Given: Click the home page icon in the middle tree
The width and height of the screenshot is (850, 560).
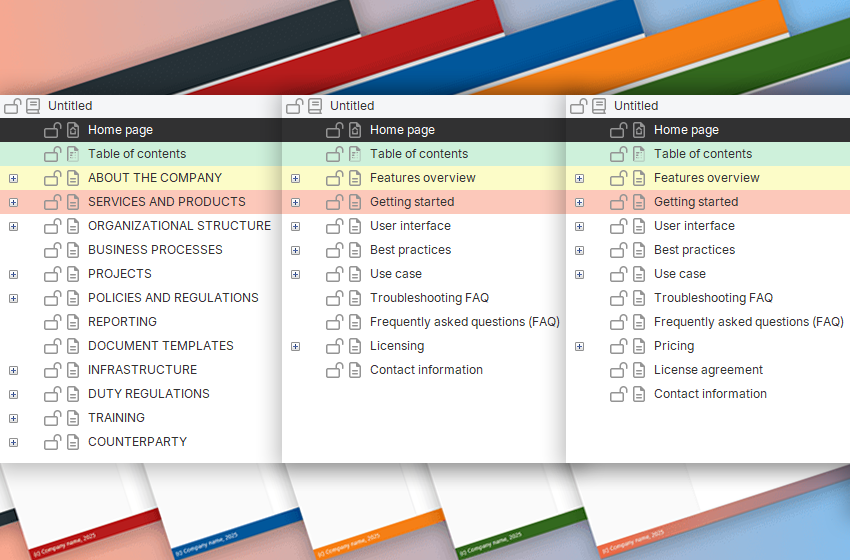Looking at the screenshot, I should [355, 130].
